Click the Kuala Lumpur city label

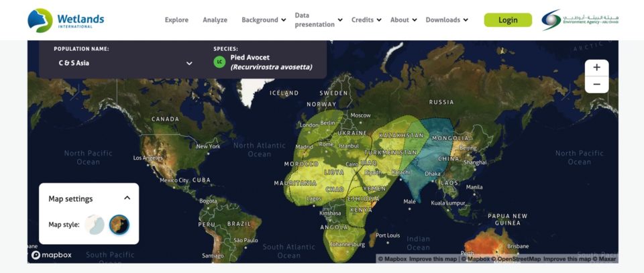tap(448, 203)
